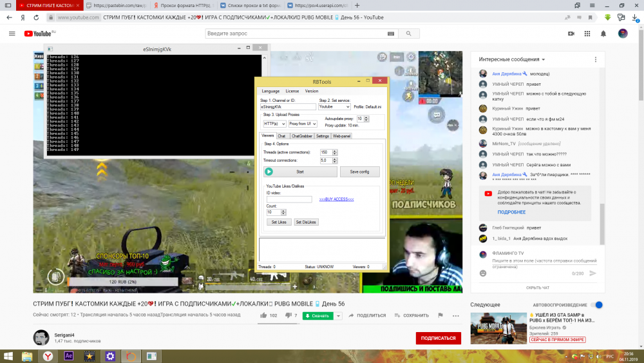Open YouTube notifications bell

[603, 33]
